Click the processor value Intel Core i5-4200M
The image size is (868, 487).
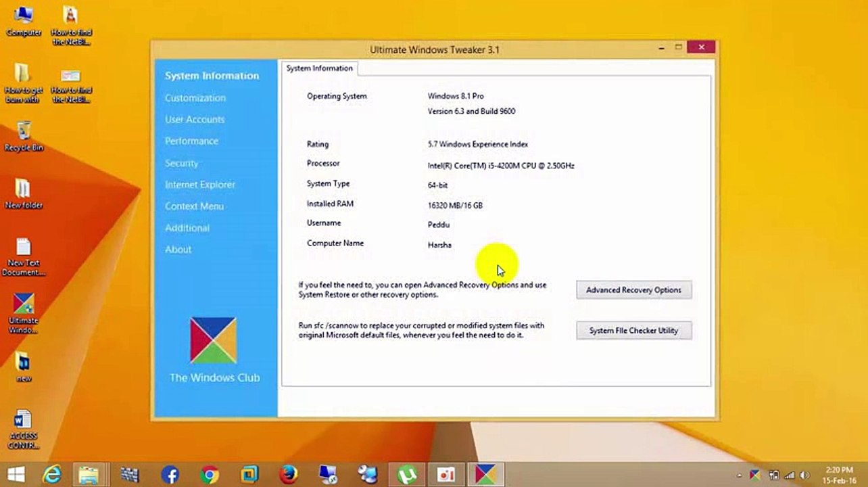pyautogui.click(x=501, y=166)
